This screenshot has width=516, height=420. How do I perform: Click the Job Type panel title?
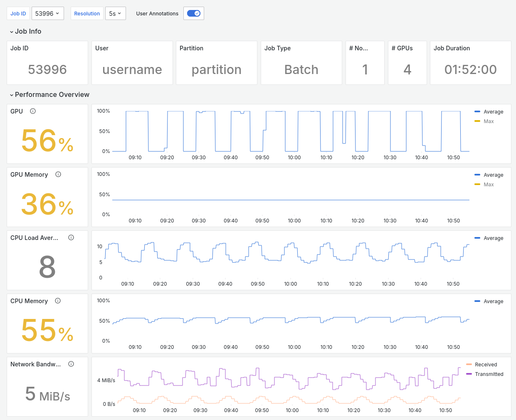pyautogui.click(x=277, y=48)
